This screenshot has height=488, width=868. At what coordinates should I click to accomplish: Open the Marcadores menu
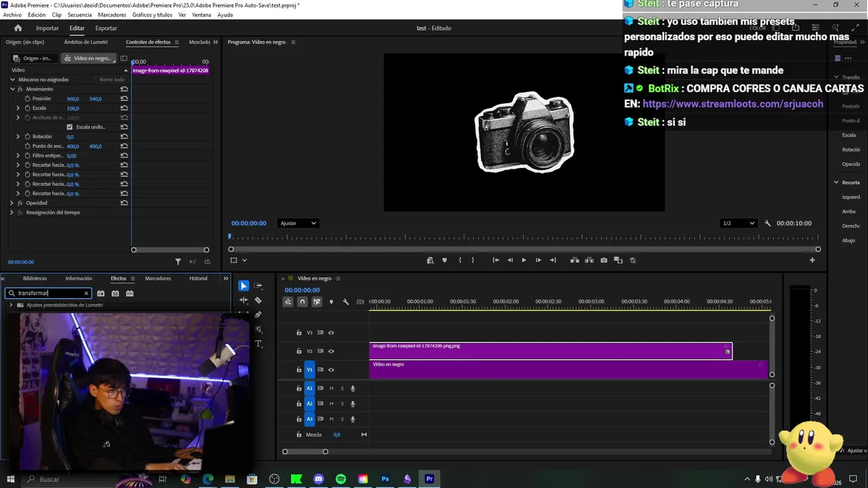(x=112, y=14)
